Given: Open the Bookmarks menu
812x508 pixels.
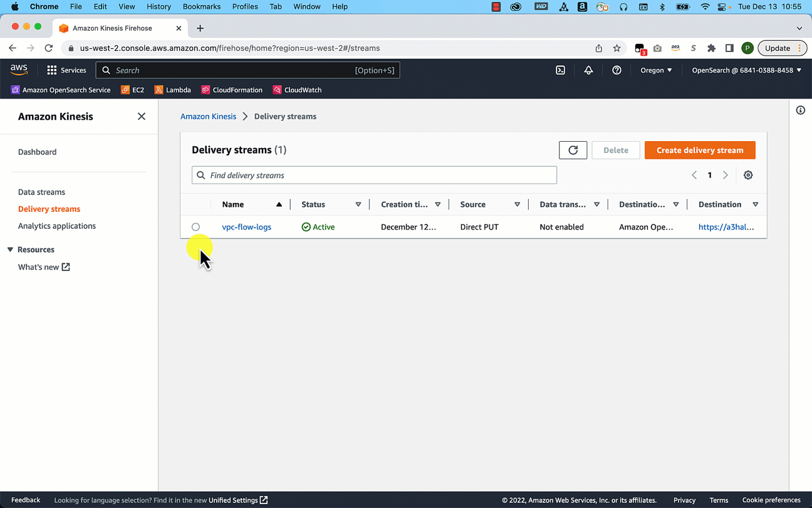Looking at the screenshot, I should 202,6.
